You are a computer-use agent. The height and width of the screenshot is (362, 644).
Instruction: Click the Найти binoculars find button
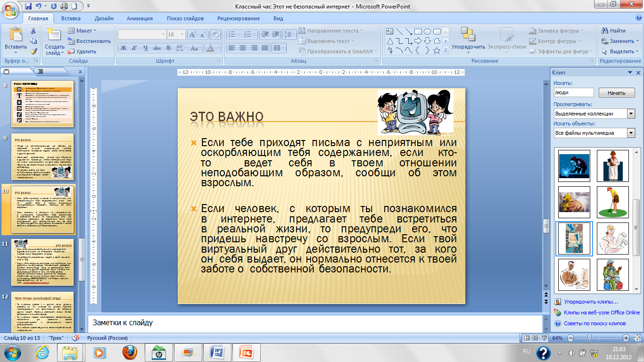tap(613, 31)
